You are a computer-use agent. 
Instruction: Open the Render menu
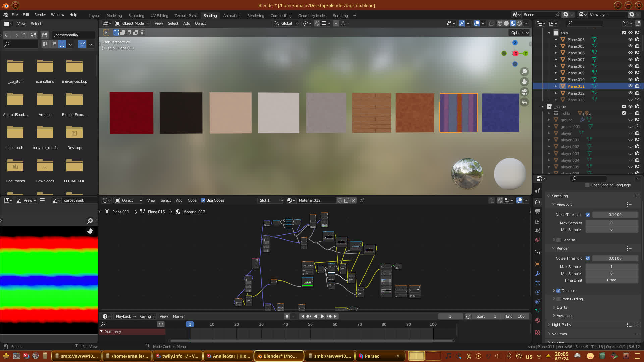(x=40, y=15)
